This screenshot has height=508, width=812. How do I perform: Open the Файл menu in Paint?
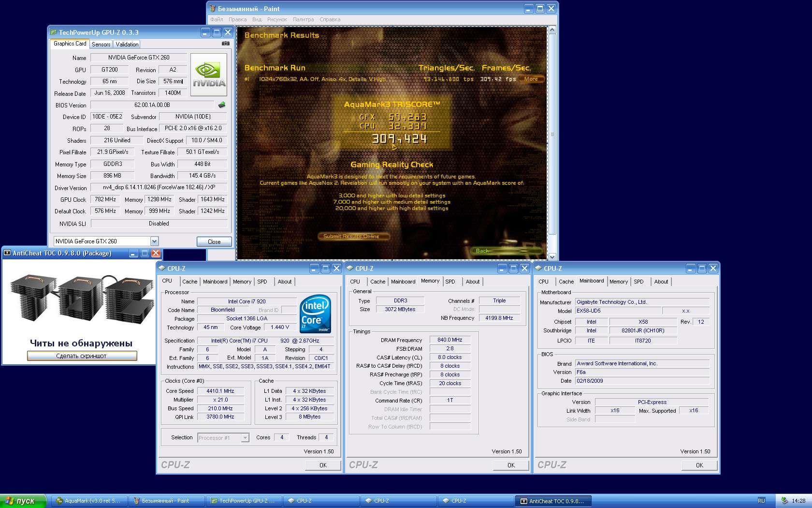[217, 19]
